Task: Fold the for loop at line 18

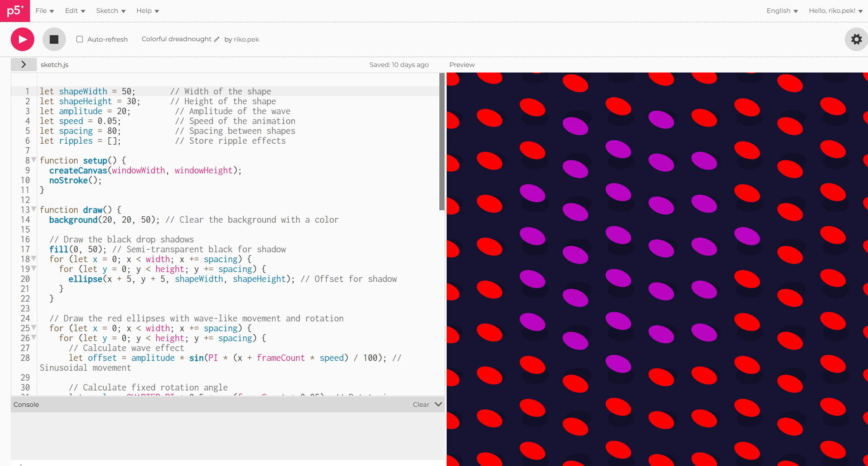Action: (34, 259)
